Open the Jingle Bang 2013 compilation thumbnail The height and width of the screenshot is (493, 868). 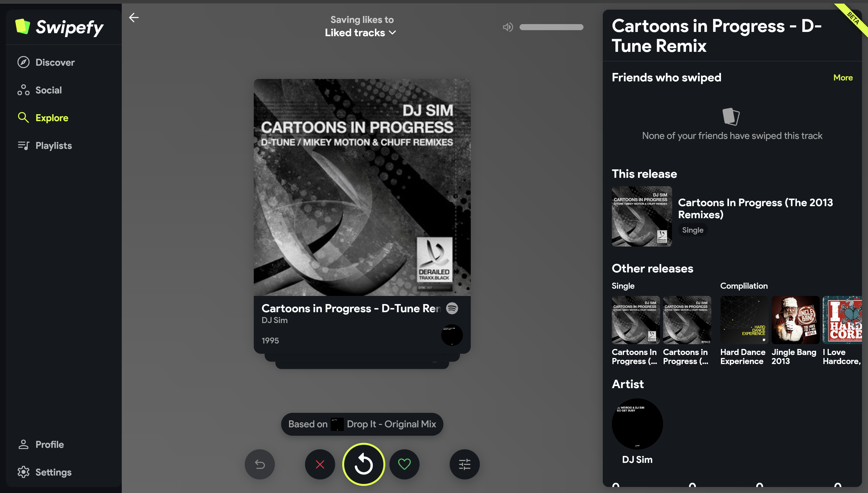point(795,320)
